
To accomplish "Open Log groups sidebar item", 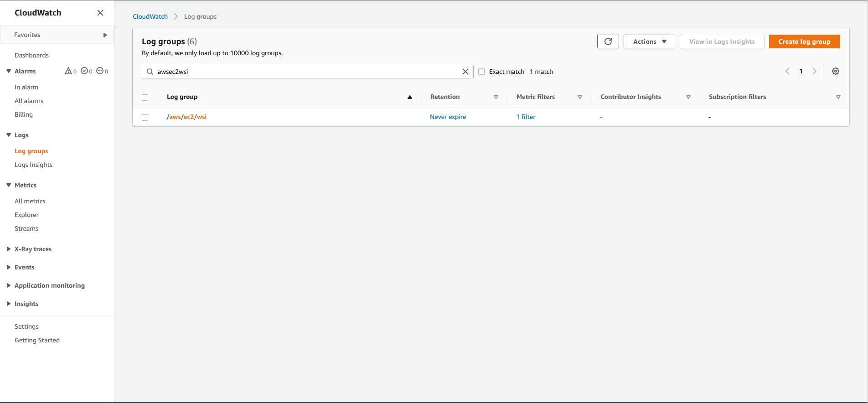I will pyautogui.click(x=31, y=151).
